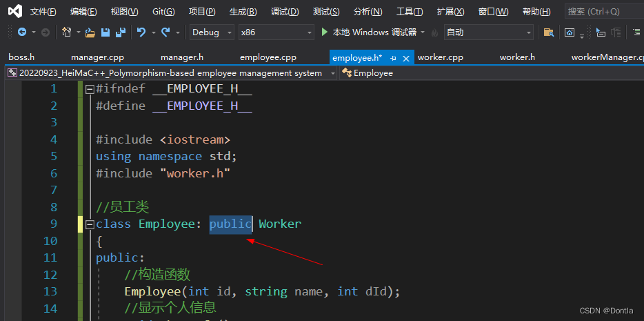Screen dimensions: 644x321
Task: Click the 搜索 (Ctrl+Q) search box
Action: tap(604, 12)
